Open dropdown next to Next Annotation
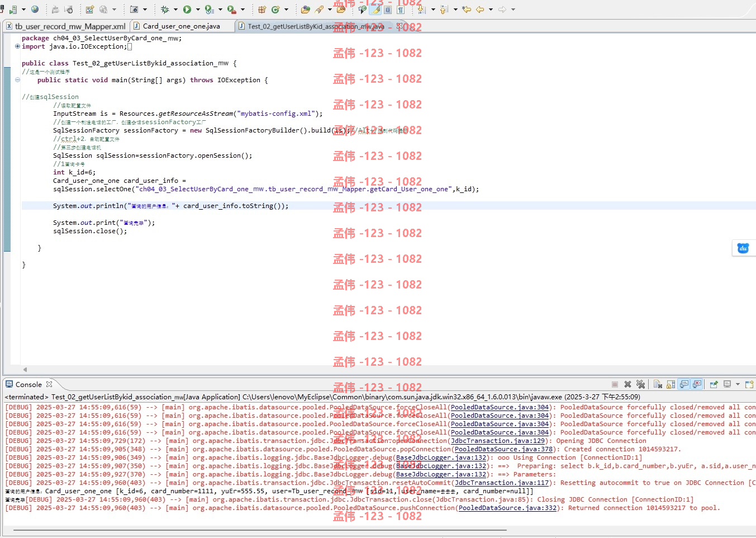This screenshot has height=538, width=756. [x=433, y=10]
